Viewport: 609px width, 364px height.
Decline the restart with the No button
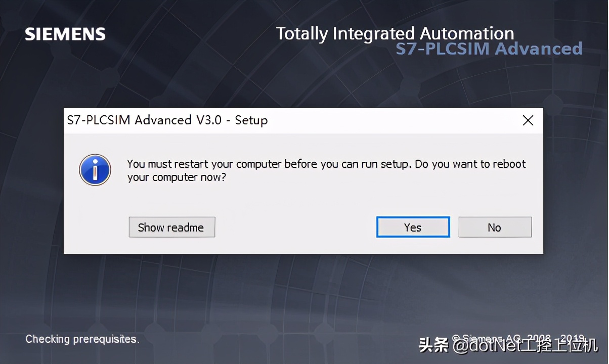point(495,227)
